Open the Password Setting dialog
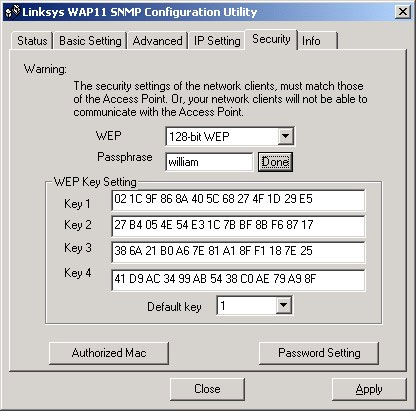 click(x=319, y=353)
